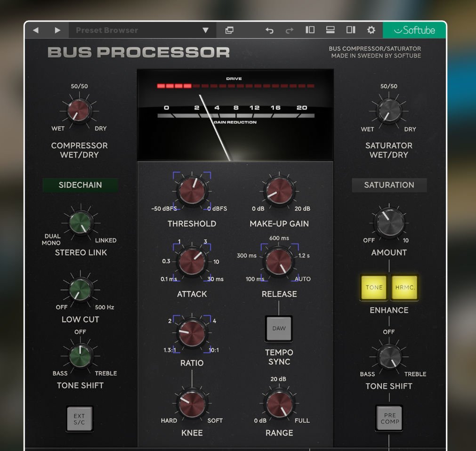Click the Compressor Wet/Dry knob

coord(79,111)
